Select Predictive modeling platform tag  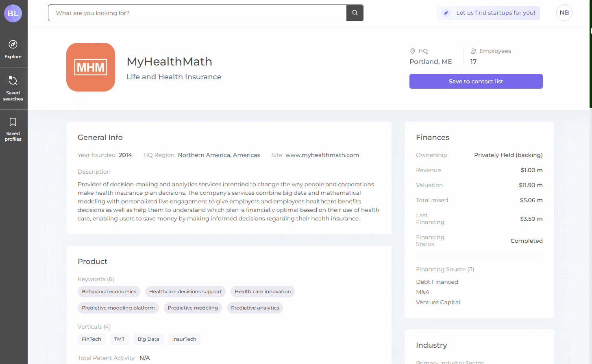coord(118,308)
